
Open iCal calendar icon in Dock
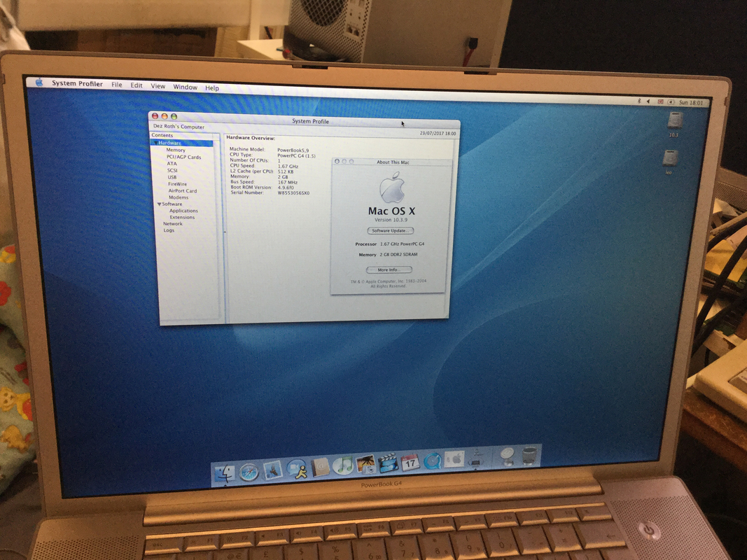click(410, 462)
